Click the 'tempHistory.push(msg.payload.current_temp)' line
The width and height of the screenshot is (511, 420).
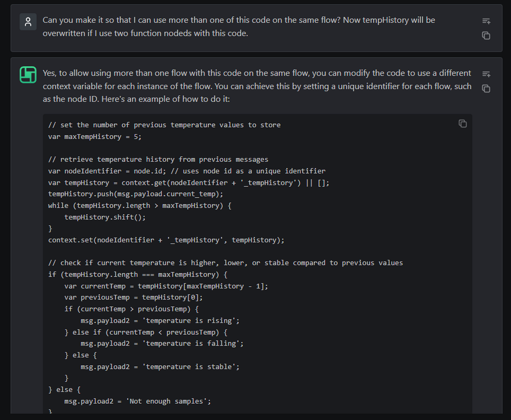pos(136,194)
